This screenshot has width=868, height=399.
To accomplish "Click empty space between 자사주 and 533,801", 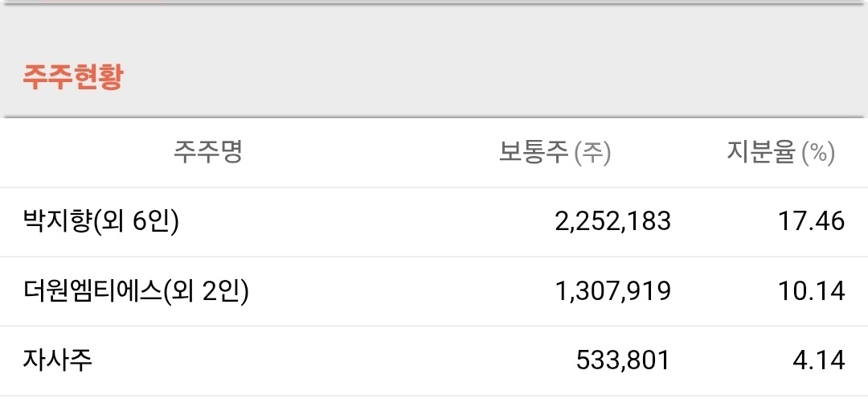I will (321, 360).
